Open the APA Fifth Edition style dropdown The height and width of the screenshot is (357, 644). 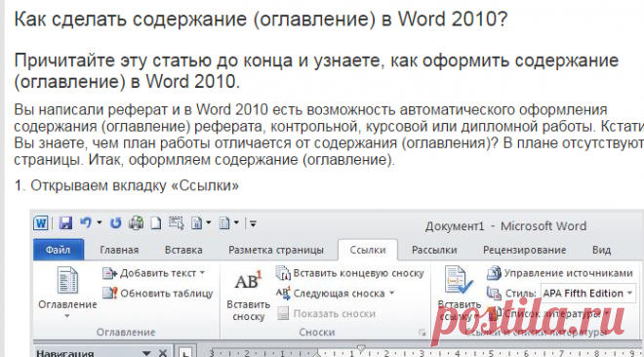[x=629, y=293]
